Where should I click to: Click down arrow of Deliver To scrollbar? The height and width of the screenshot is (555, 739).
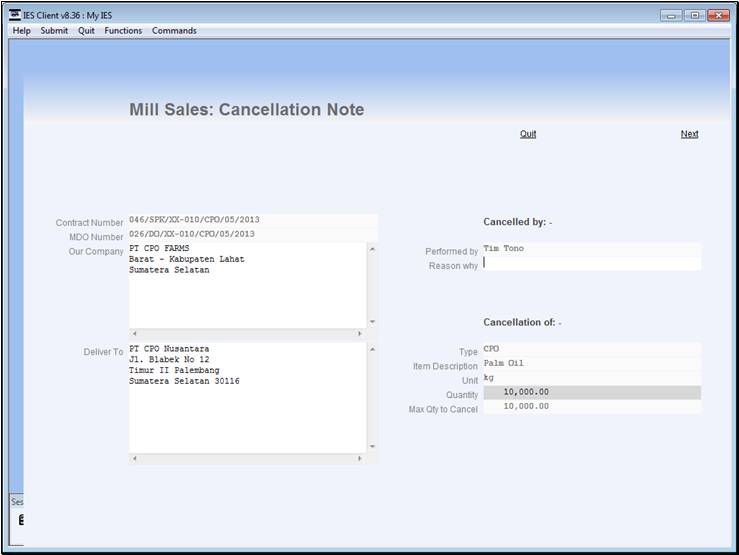[x=372, y=446]
